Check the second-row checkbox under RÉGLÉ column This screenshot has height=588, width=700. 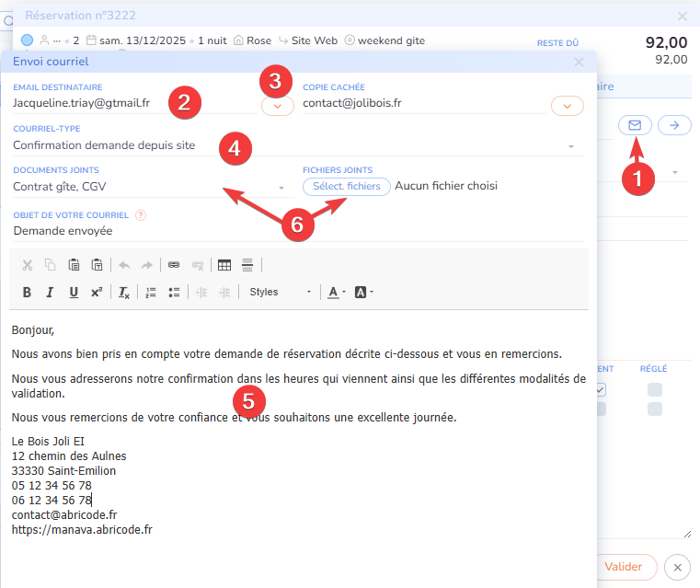654,409
